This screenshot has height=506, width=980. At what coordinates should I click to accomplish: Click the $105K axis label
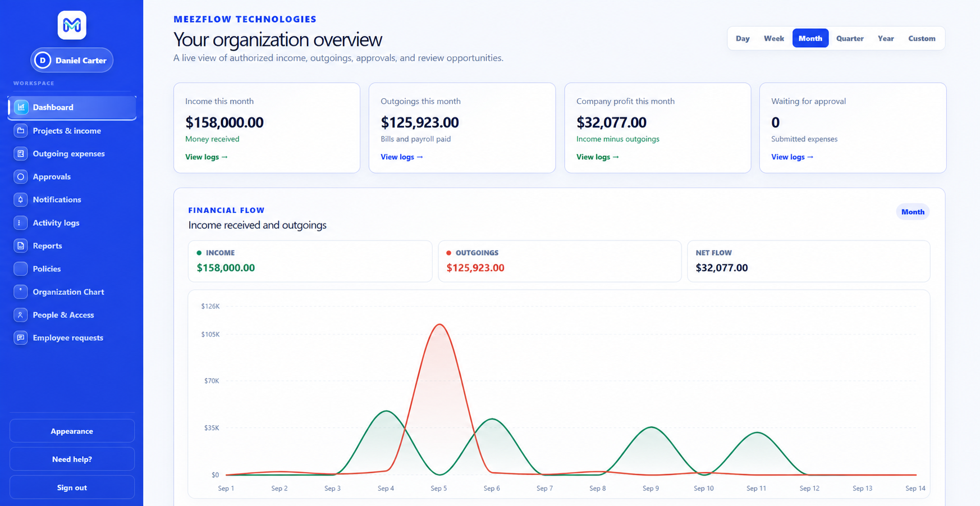click(210, 334)
